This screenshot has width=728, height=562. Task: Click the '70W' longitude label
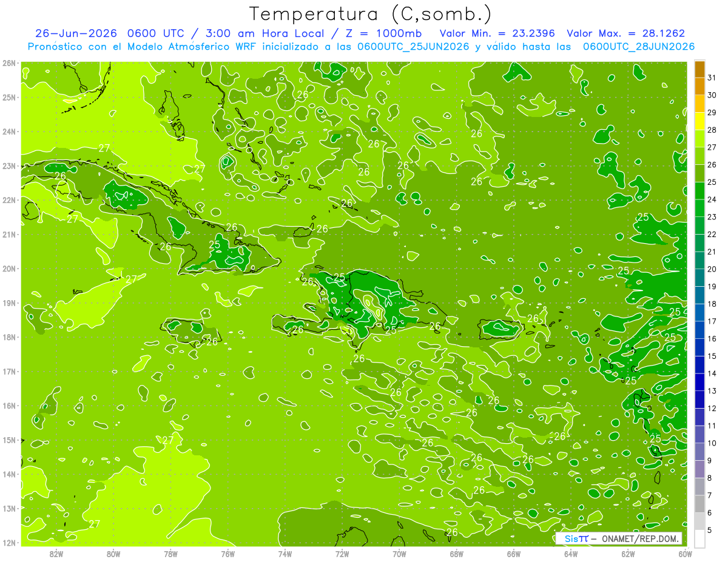click(x=399, y=554)
